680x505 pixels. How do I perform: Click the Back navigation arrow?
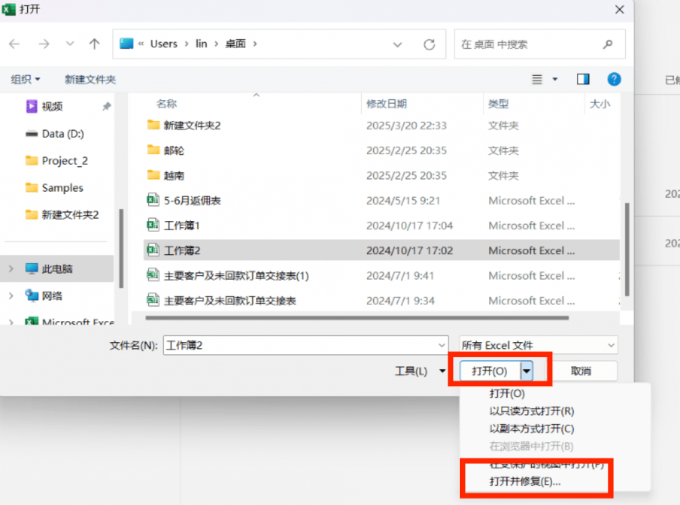(14, 44)
